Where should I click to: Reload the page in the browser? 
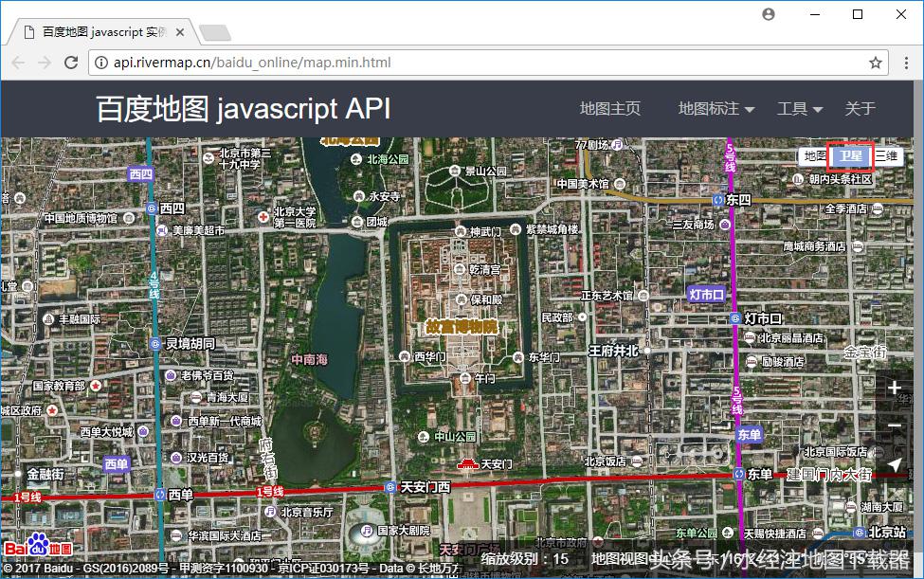(71, 63)
